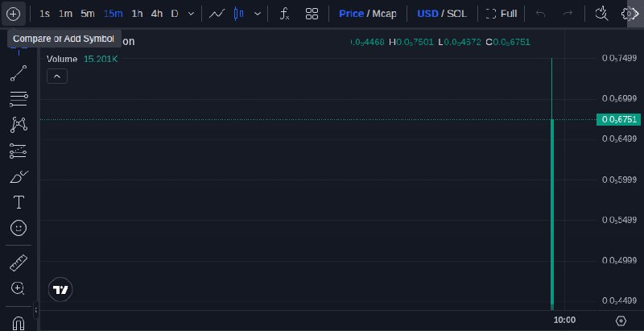644x331 pixels.
Task: Click the Compare or Add Symbol plus icon
Action: click(13, 14)
